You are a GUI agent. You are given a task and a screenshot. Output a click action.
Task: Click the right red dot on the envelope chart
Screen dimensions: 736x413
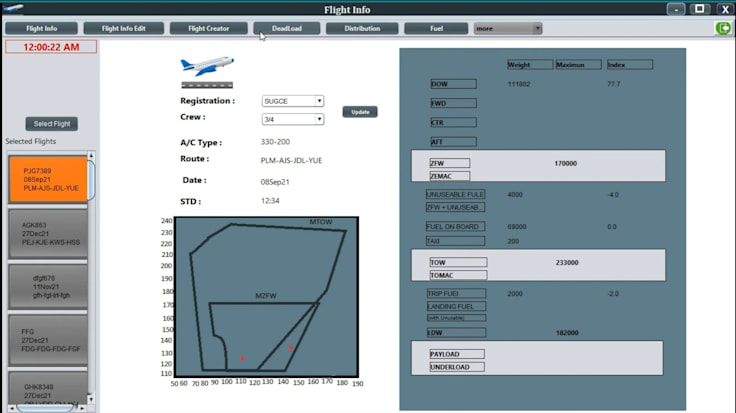(291, 348)
